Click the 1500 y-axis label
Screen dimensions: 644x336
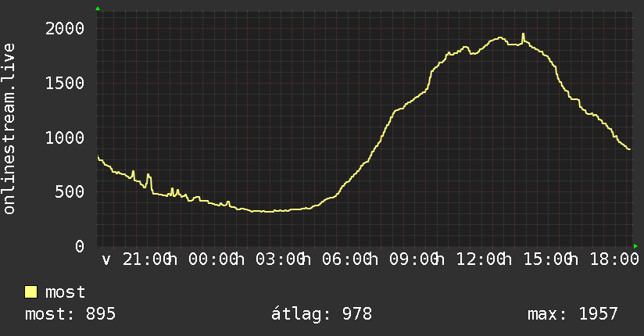pyautogui.click(x=65, y=84)
